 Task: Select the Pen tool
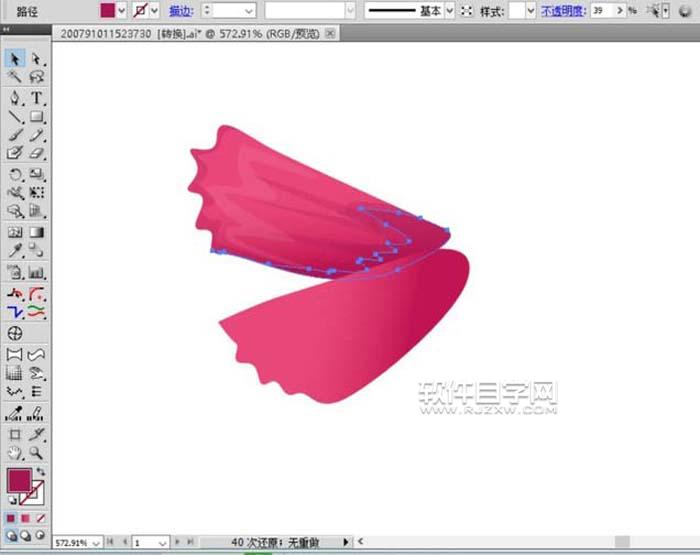[x=15, y=98]
